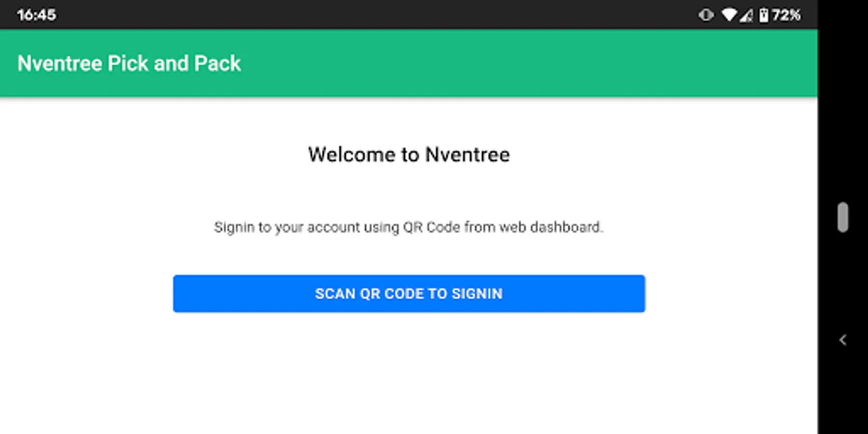868x434 pixels.
Task: Tap the Welcome to Nventree heading
Action: [x=409, y=155]
